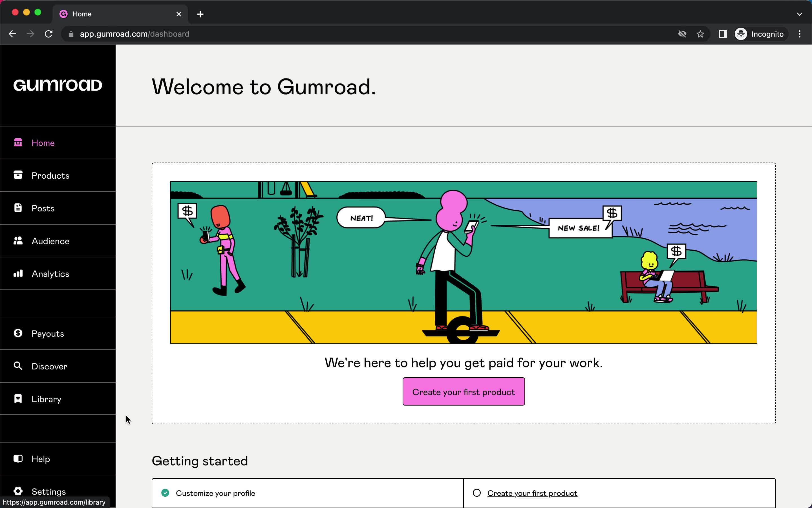Click the Payouts dollar icon

click(x=18, y=333)
